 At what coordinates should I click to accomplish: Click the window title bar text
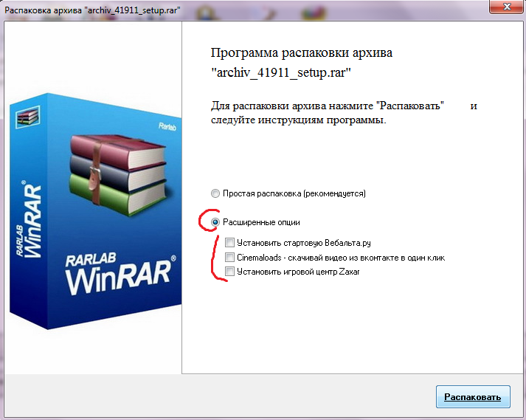tap(92, 10)
